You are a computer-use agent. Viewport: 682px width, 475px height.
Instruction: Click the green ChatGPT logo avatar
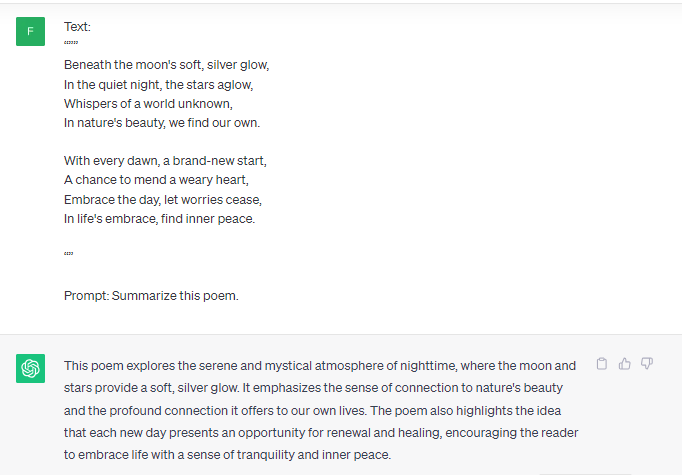[30, 368]
